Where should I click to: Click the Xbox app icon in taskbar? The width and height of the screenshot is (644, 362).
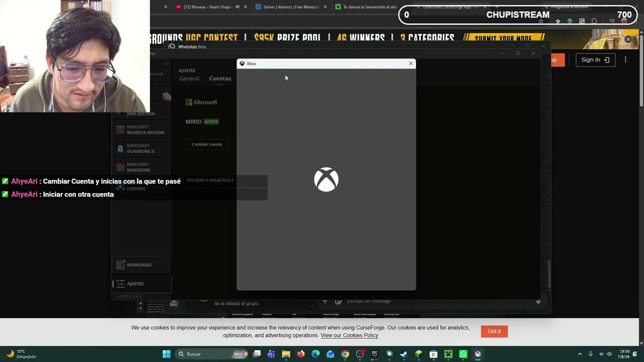point(478,354)
